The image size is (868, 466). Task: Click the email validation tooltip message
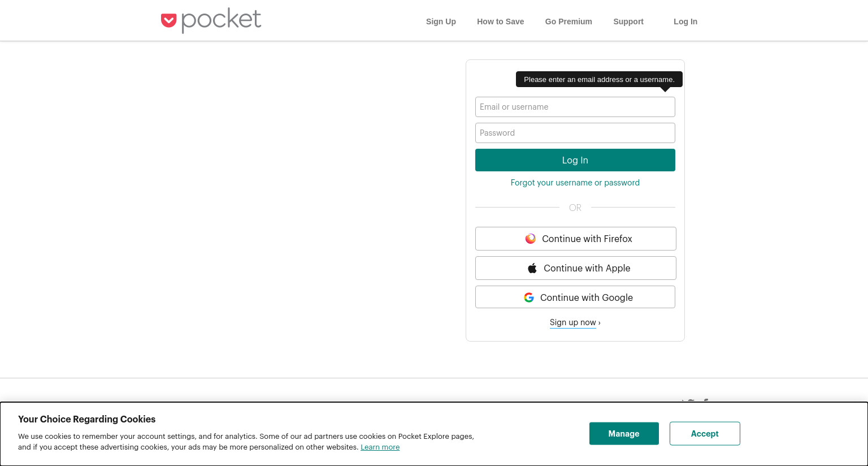point(599,79)
